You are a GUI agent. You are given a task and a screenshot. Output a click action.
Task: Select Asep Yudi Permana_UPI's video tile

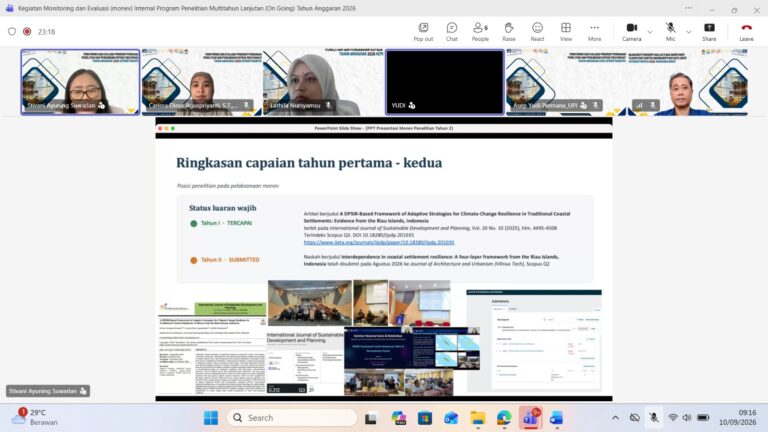click(x=566, y=82)
